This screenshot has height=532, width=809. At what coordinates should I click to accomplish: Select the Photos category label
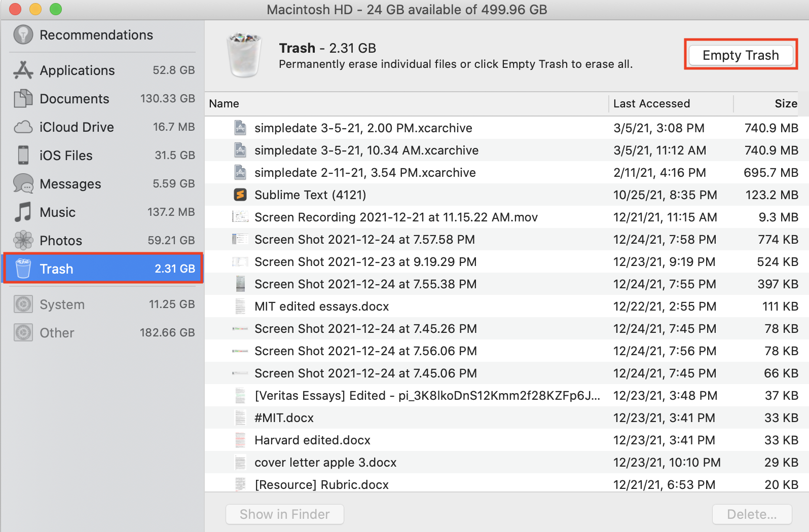pos(61,241)
